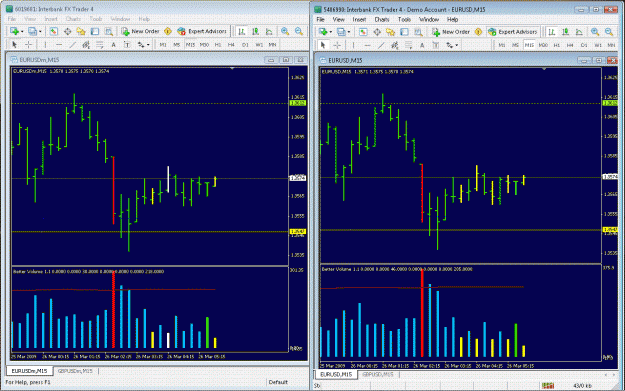
Task: Select horizontal line tool in left window
Action: [x=59, y=45]
